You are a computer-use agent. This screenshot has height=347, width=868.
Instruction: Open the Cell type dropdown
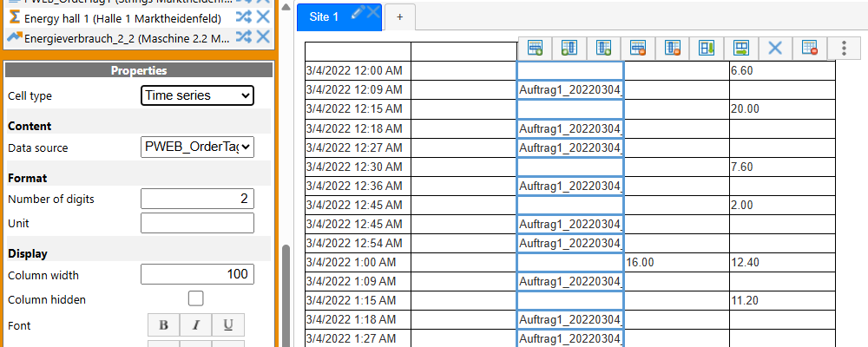(x=197, y=95)
